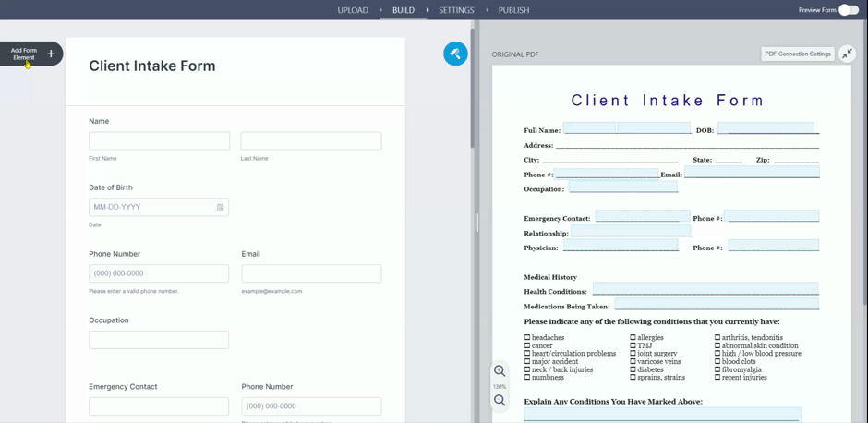Check the arthritis, tendonitis checkbox

tap(718, 338)
